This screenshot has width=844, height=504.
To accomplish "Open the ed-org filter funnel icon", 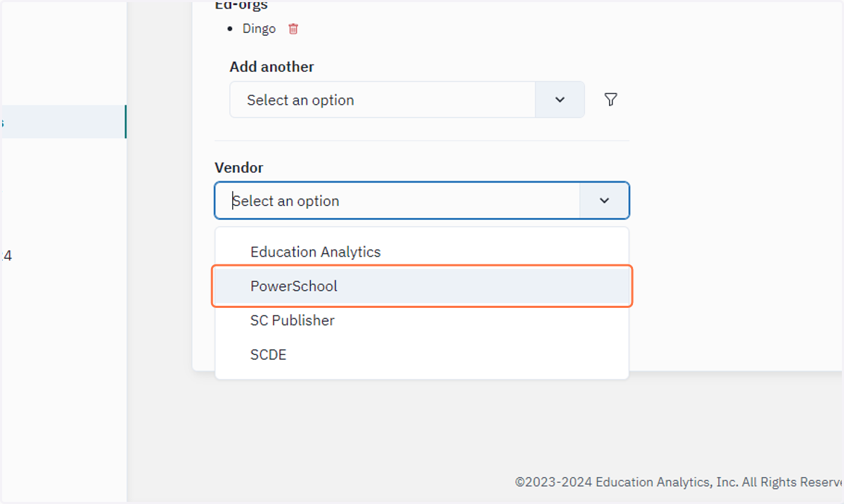I will pyautogui.click(x=610, y=100).
